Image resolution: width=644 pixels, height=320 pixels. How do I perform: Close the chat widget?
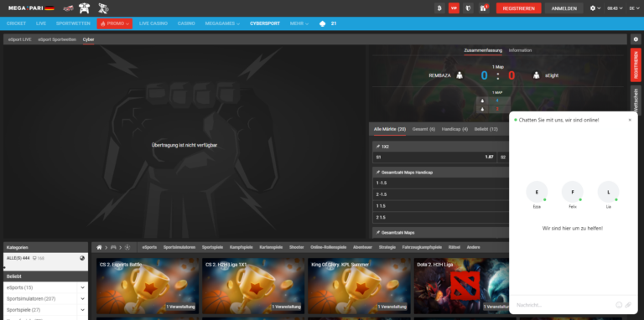[x=630, y=120]
